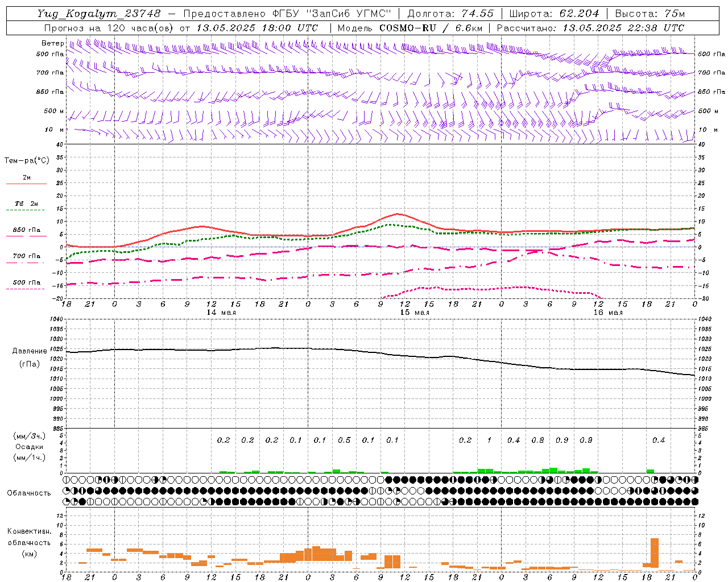Click the Долгота: 74.55 label
Viewport: 728px width, 582px height.
point(450,14)
